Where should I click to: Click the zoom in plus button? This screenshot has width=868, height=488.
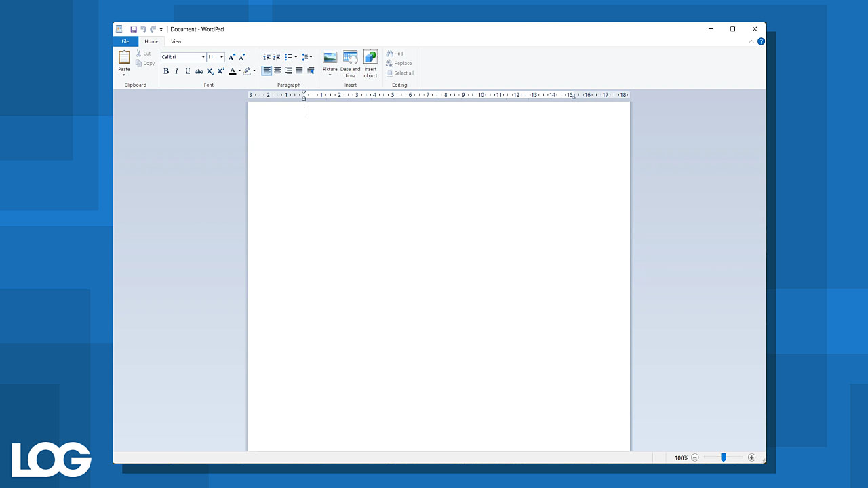[751, 457]
